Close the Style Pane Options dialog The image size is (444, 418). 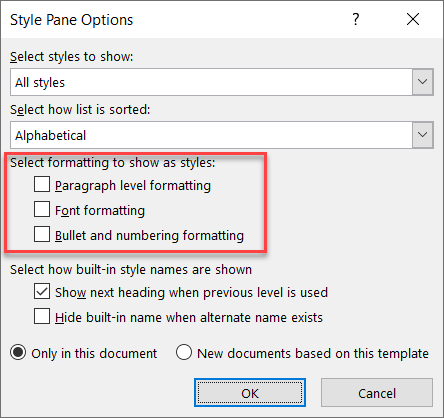coord(413,19)
